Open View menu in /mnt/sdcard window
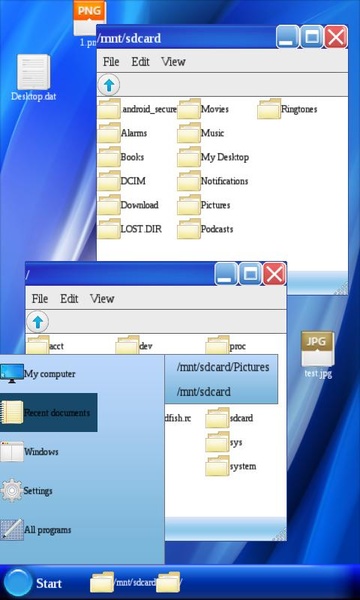 click(x=173, y=62)
